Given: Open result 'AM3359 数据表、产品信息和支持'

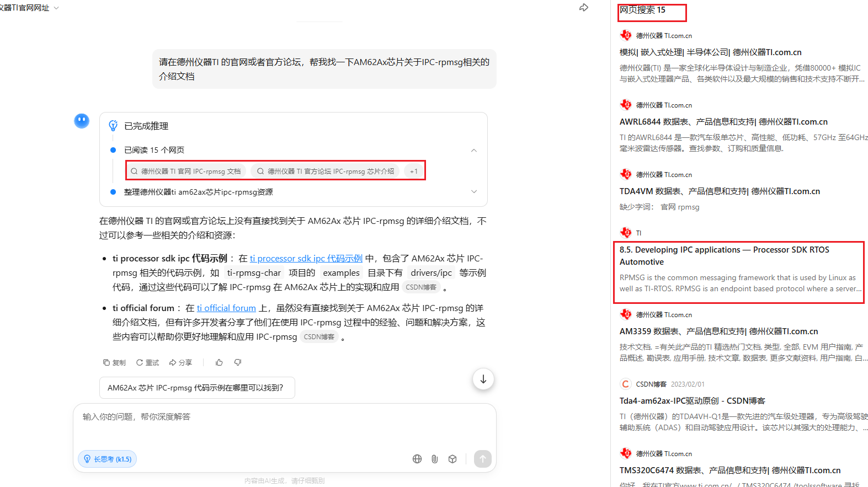Looking at the screenshot, I should [718, 331].
